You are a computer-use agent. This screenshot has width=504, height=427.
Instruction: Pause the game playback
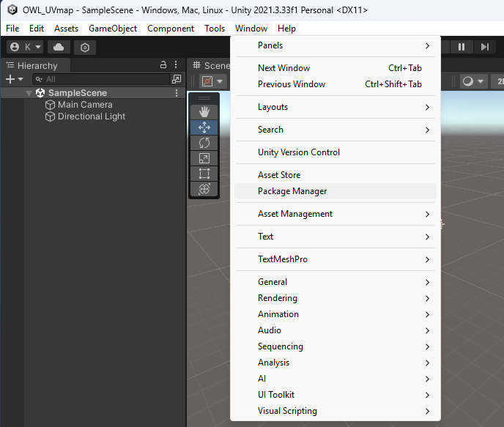click(x=462, y=47)
